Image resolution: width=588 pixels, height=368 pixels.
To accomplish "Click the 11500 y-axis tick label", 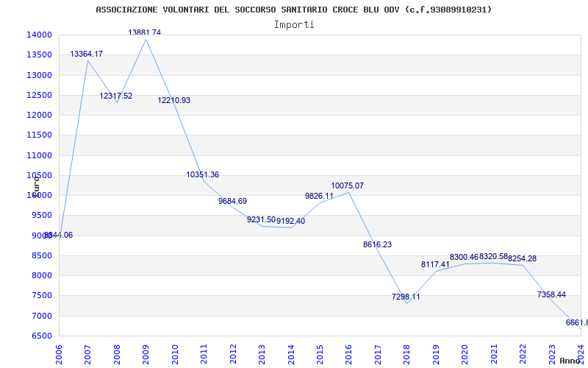I will [x=39, y=135].
